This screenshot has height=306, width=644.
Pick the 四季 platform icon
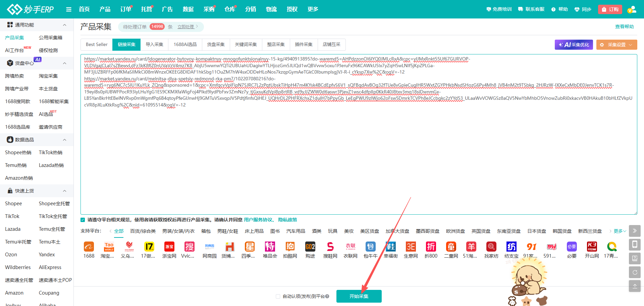coord(250,247)
